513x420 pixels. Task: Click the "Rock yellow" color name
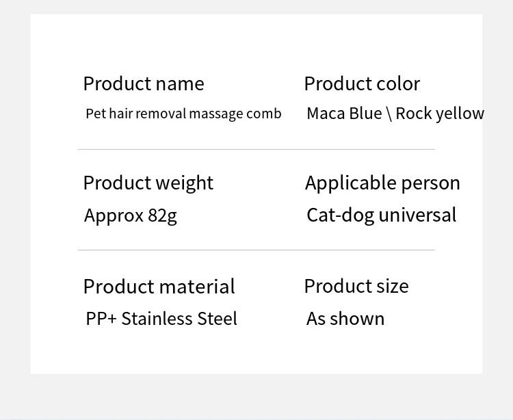[440, 114]
